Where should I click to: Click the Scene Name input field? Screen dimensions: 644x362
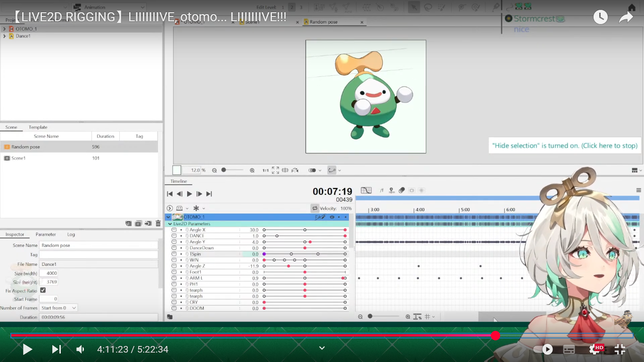99,246
